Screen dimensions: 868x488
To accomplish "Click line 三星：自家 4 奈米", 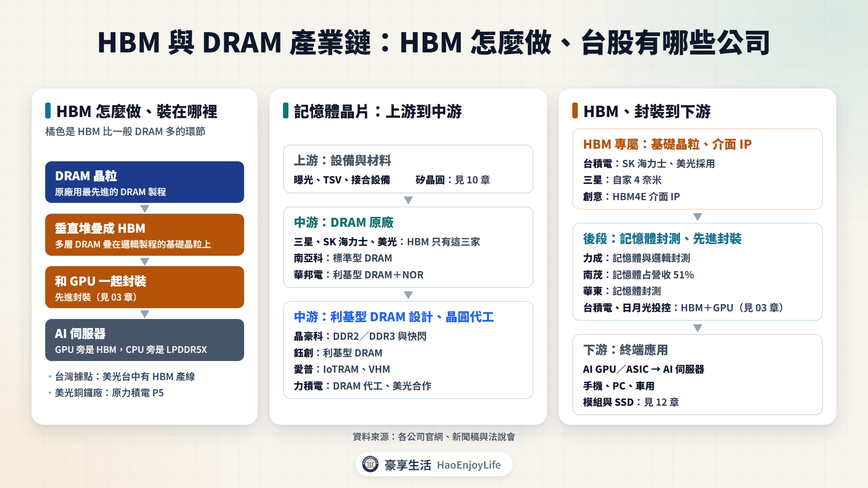I will pos(623,180).
